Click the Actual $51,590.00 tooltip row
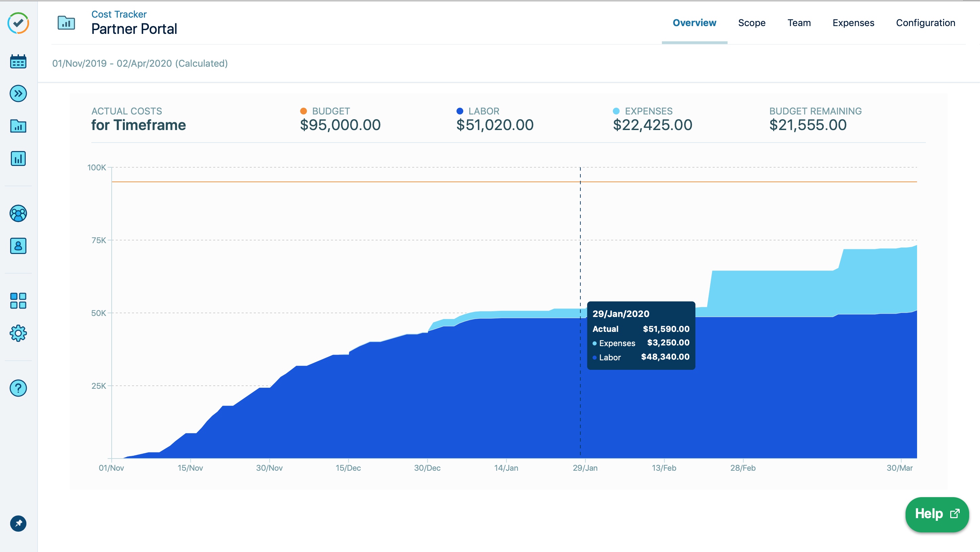The image size is (980, 552). [x=641, y=329]
